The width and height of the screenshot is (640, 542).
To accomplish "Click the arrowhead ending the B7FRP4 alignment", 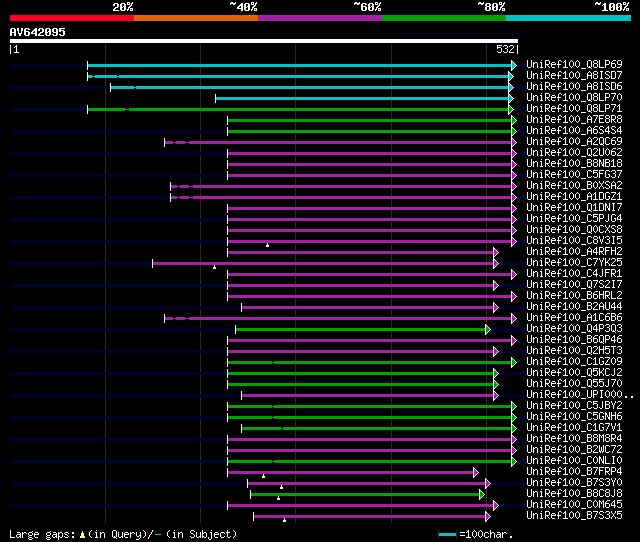I will pyautogui.click(x=476, y=473).
